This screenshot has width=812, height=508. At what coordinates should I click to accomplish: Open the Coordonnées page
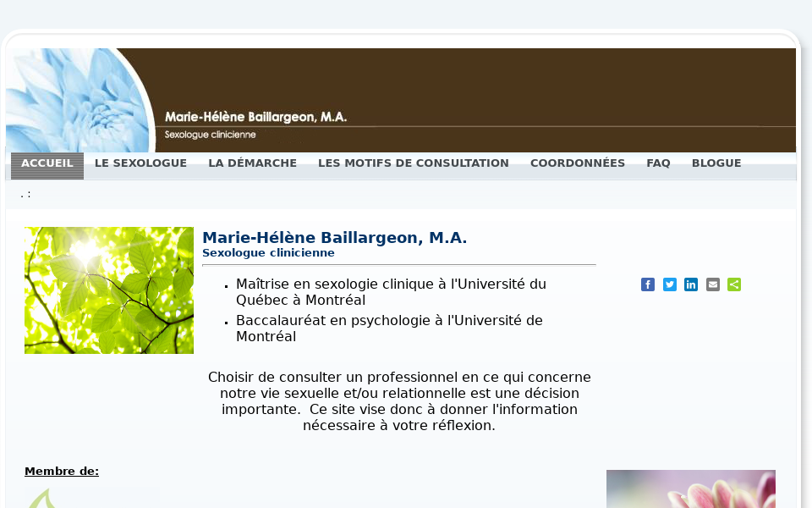tap(577, 163)
